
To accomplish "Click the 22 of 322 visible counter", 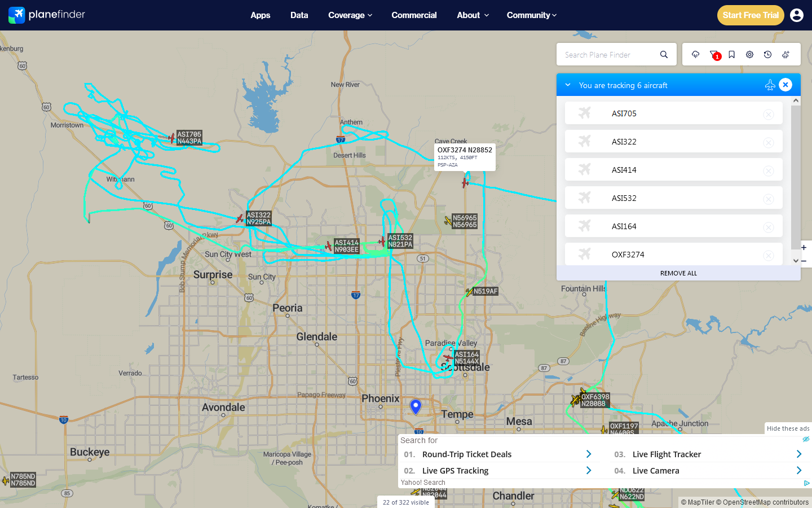I will coord(406,502).
